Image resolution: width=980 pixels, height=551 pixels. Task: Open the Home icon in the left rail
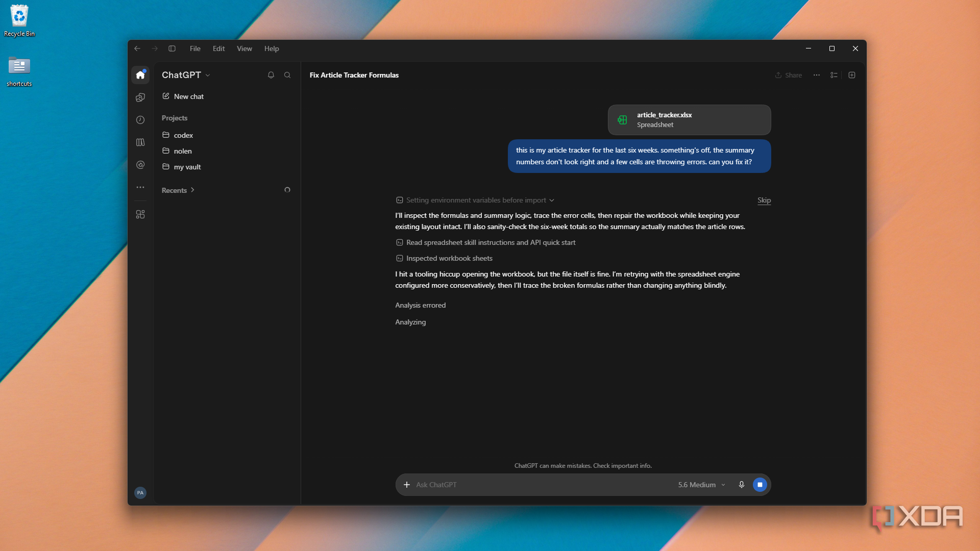pos(140,75)
